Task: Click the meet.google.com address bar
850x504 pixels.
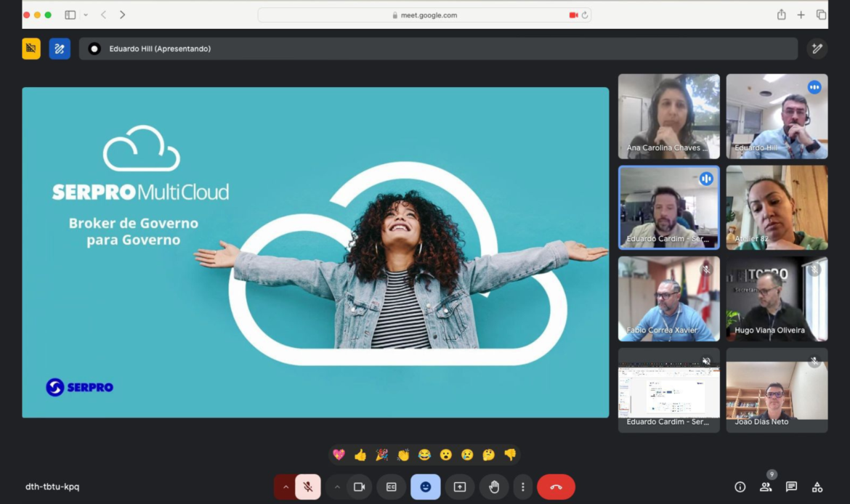Action: [424, 15]
